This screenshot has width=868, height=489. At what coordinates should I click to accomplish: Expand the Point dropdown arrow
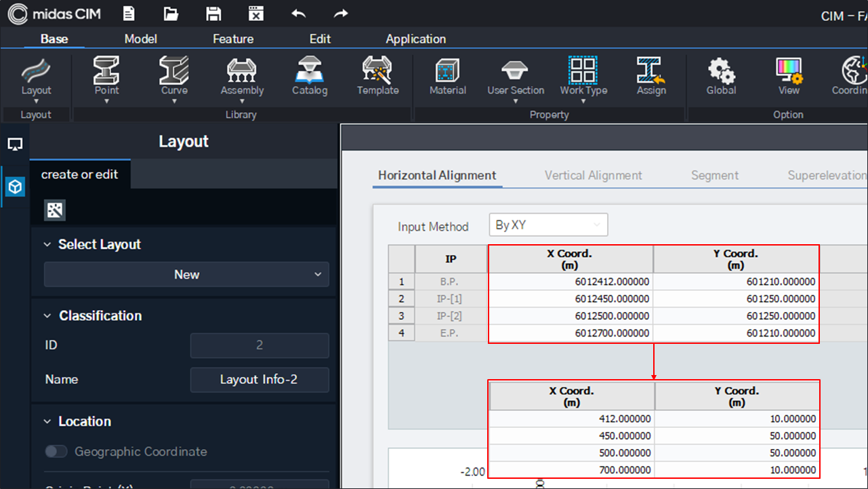[x=106, y=102]
